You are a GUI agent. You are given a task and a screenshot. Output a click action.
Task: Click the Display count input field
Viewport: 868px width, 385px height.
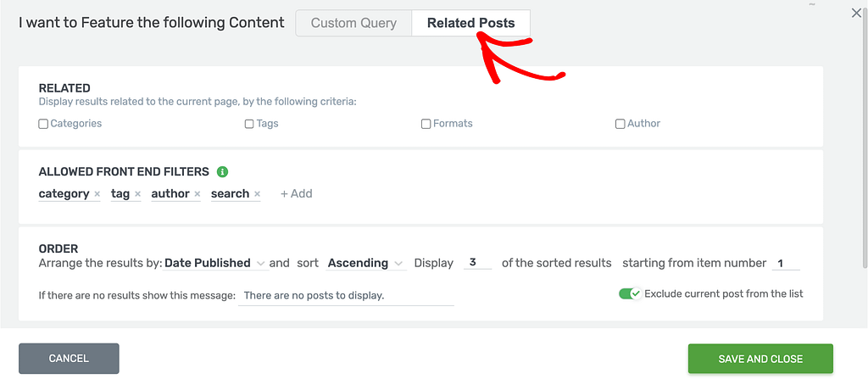point(477,263)
